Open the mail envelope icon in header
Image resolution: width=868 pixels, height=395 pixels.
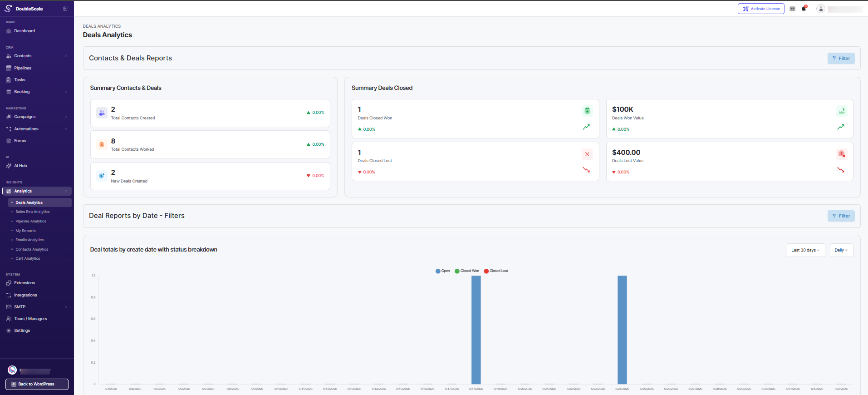792,9
